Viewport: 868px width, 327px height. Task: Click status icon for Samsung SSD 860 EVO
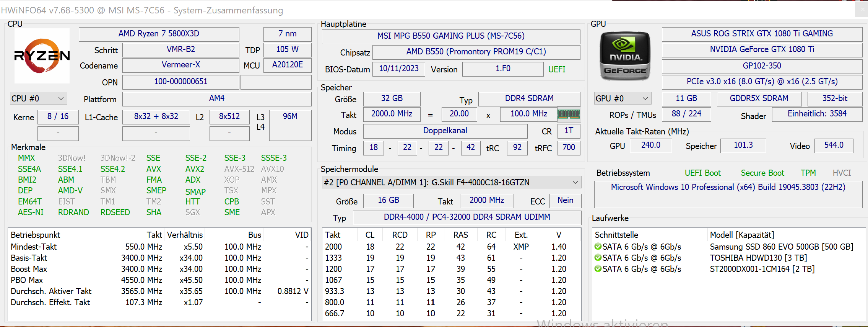[598, 247]
